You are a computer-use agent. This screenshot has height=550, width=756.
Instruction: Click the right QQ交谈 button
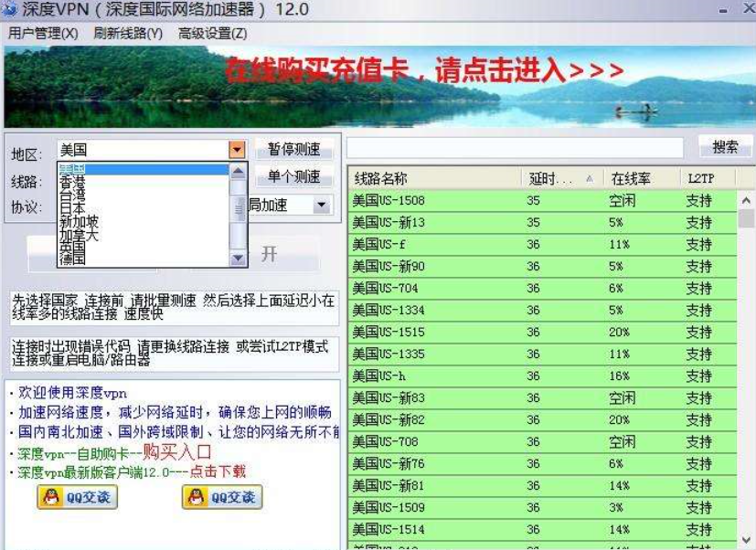pos(222,497)
